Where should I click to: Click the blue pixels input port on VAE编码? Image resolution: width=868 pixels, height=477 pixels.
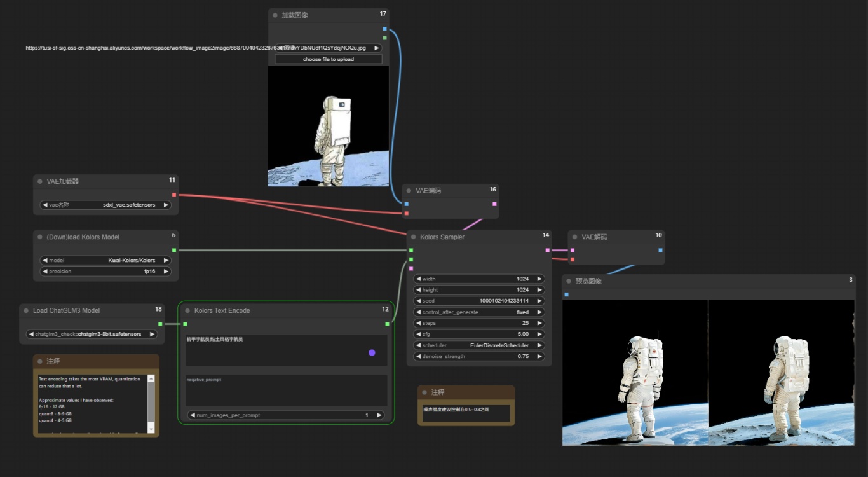click(406, 204)
